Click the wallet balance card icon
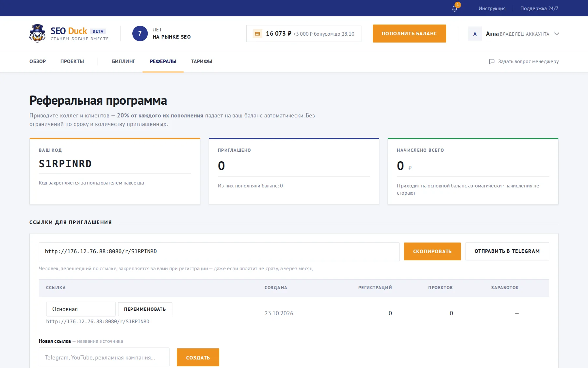 coord(257,34)
